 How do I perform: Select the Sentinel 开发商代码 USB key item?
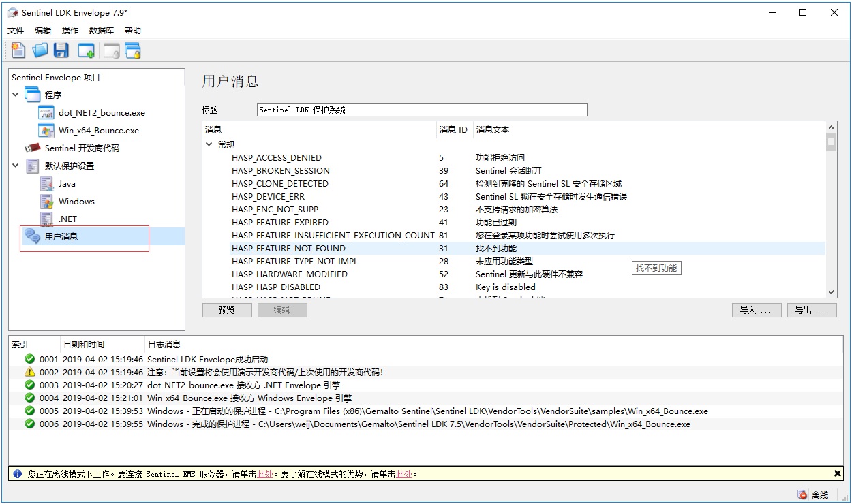click(x=82, y=148)
